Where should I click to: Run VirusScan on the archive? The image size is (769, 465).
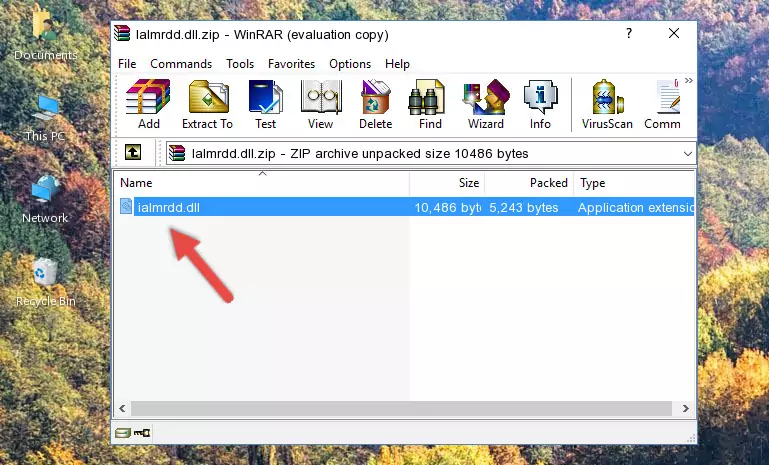[x=607, y=104]
